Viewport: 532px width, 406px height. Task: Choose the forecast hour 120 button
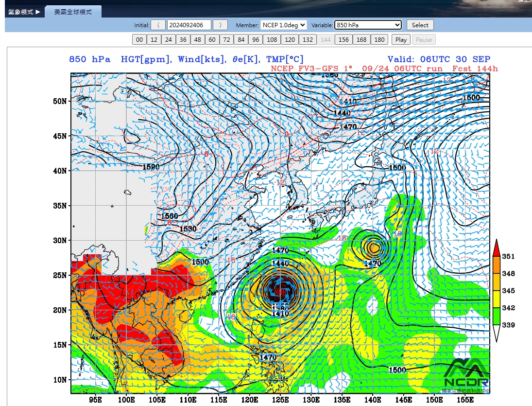coord(290,40)
